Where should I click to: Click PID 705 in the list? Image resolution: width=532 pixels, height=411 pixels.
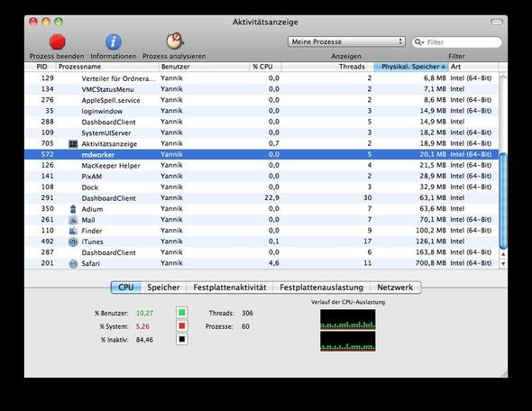(x=48, y=143)
